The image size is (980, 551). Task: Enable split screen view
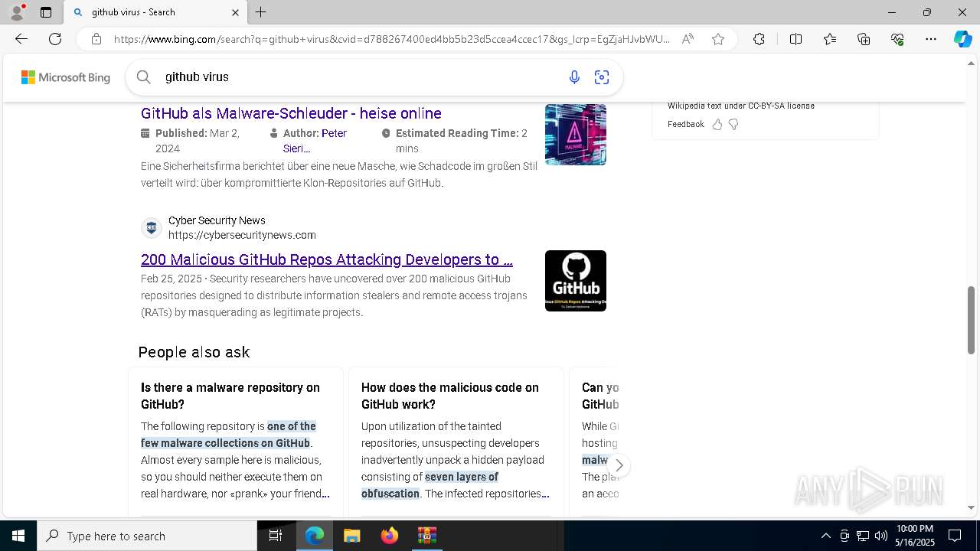pyautogui.click(x=795, y=39)
